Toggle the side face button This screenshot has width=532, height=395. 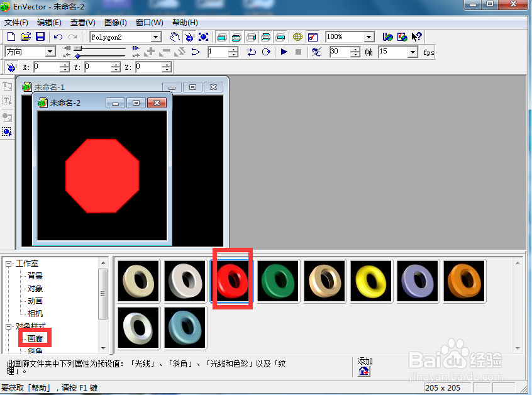pos(251,37)
